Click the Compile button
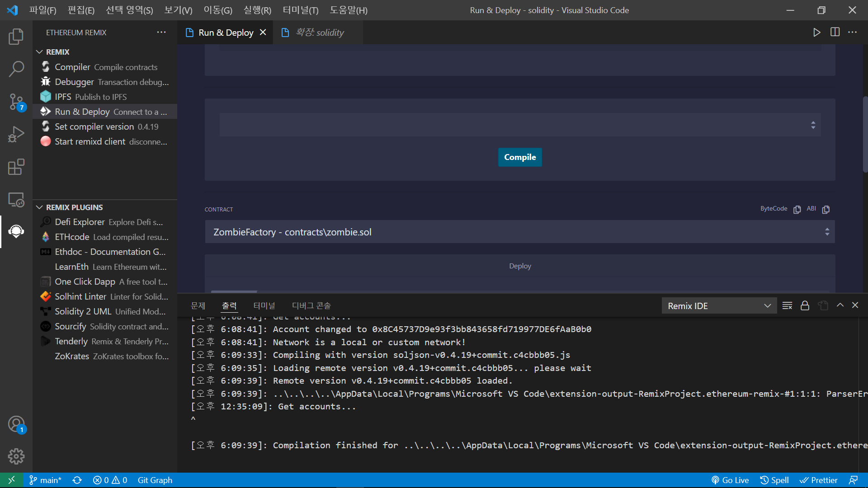 pos(520,157)
